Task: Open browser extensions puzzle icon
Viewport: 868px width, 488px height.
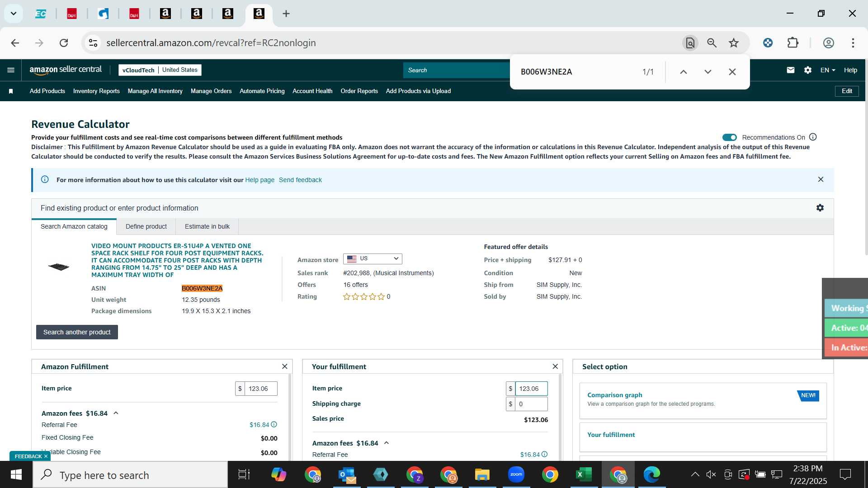Action: click(x=793, y=43)
